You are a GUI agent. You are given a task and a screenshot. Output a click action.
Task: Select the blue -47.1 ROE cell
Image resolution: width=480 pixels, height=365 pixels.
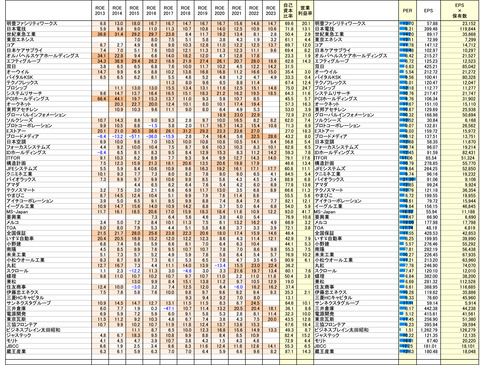tap(168, 309)
